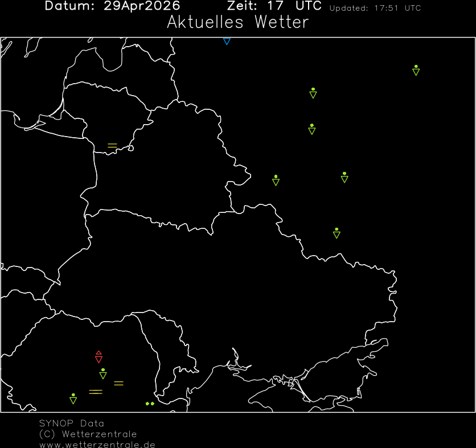
Task: Select the shorter yellow mist symbol in Romania
Action: (x=118, y=383)
